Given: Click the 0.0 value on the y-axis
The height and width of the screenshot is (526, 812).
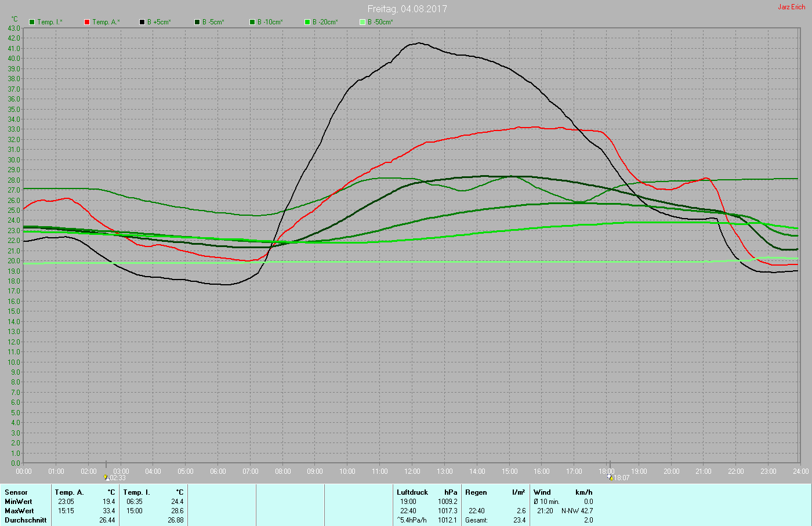Looking at the screenshot, I should coord(16,463).
